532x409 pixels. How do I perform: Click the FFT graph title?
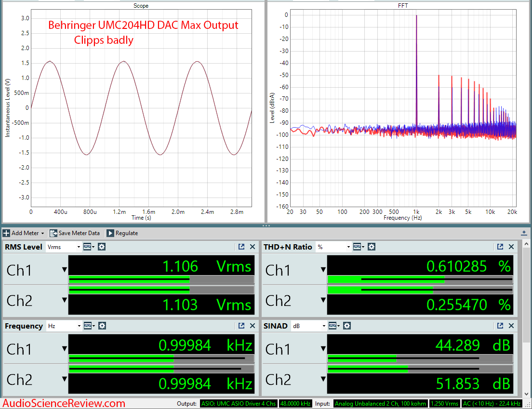coord(403,6)
